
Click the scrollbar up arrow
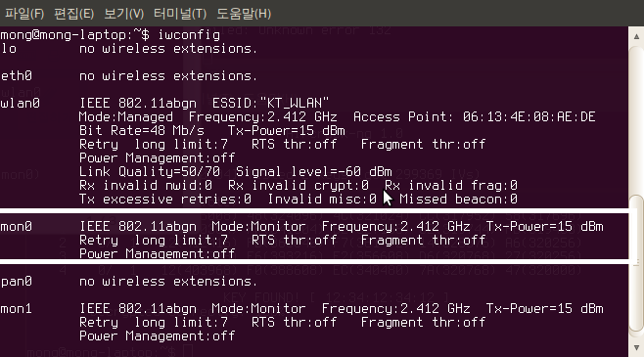[636, 36]
